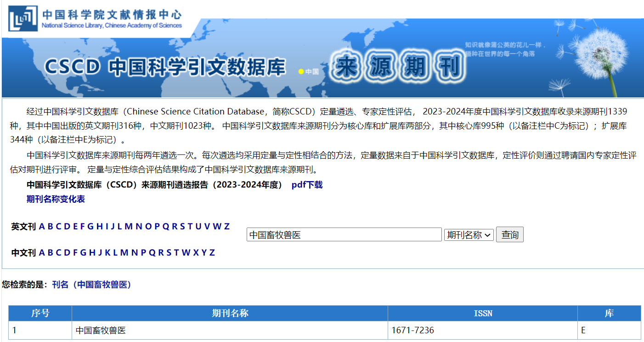Select letter I in the 英文刊 row
This screenshot has height=342, width=644.
coord(107,227)
